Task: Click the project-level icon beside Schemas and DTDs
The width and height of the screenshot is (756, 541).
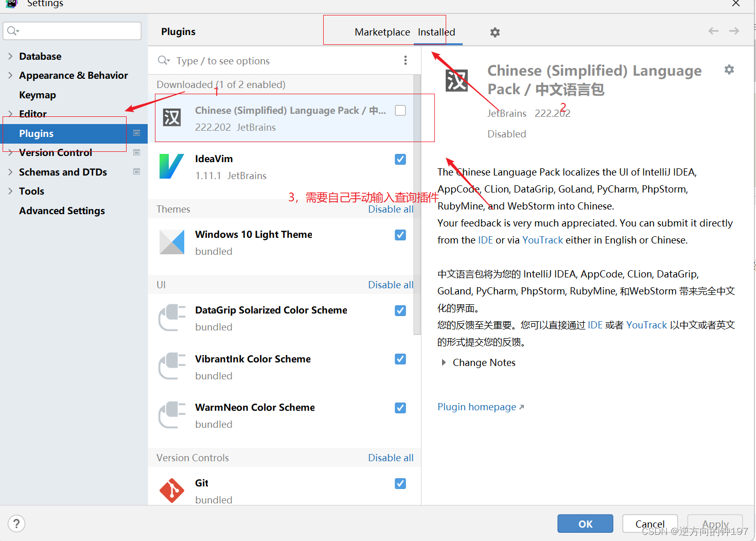Action: (x=137, y=171)
